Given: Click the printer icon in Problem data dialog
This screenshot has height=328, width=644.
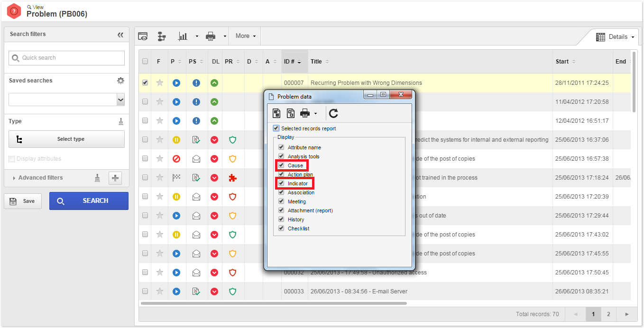Looking at the screenshot, I should click(x=305, y=113).
